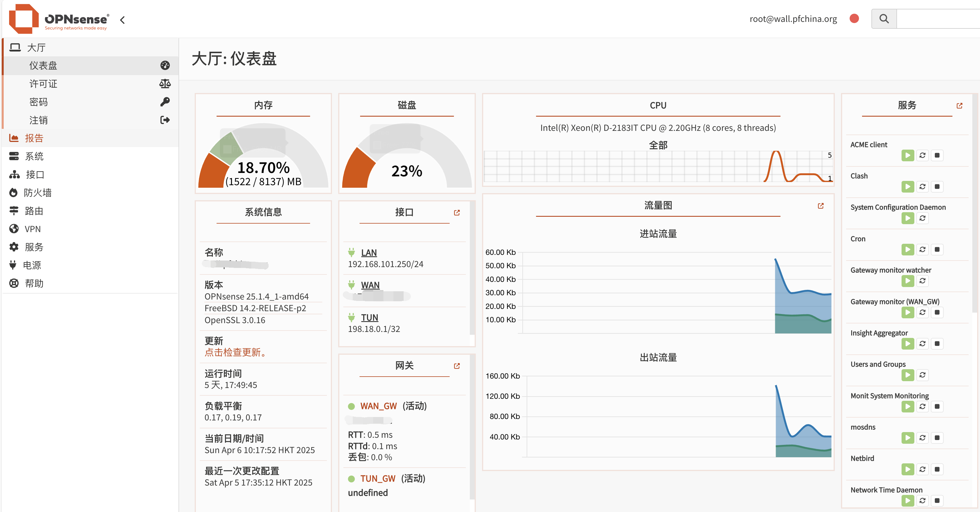Expand the 系统 menu section
The width and height of the screenshot is (980, 512).
[x=34, y=156]
